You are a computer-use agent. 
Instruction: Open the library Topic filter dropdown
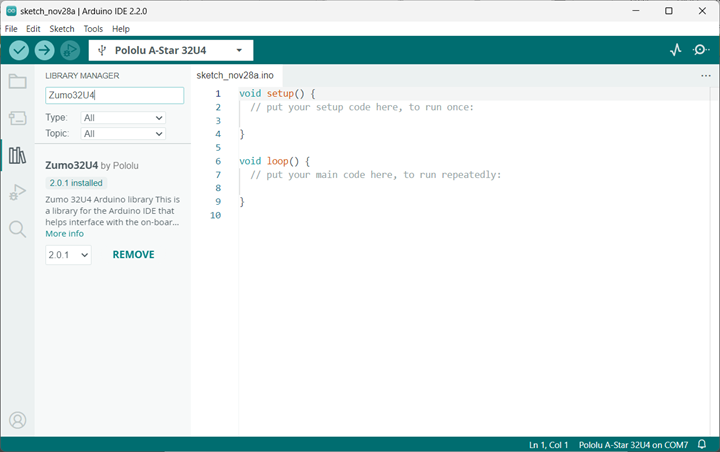click(x=123, y=133)
